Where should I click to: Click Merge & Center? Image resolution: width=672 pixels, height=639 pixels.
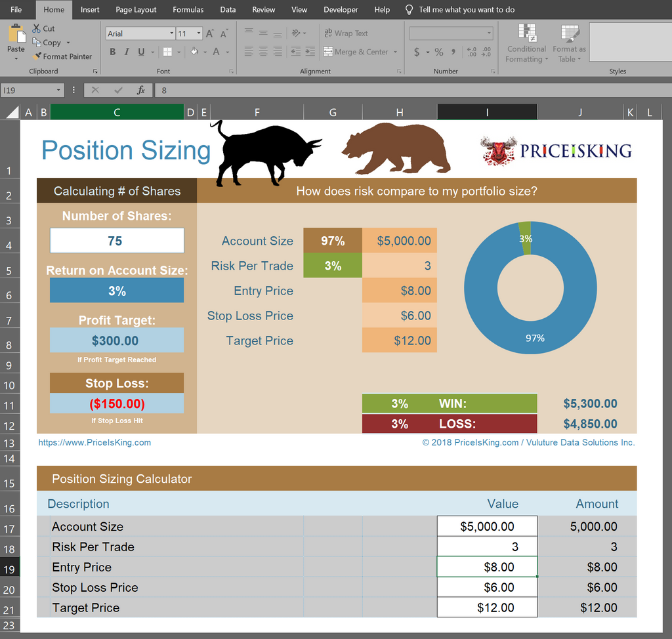tap(356, 52)
